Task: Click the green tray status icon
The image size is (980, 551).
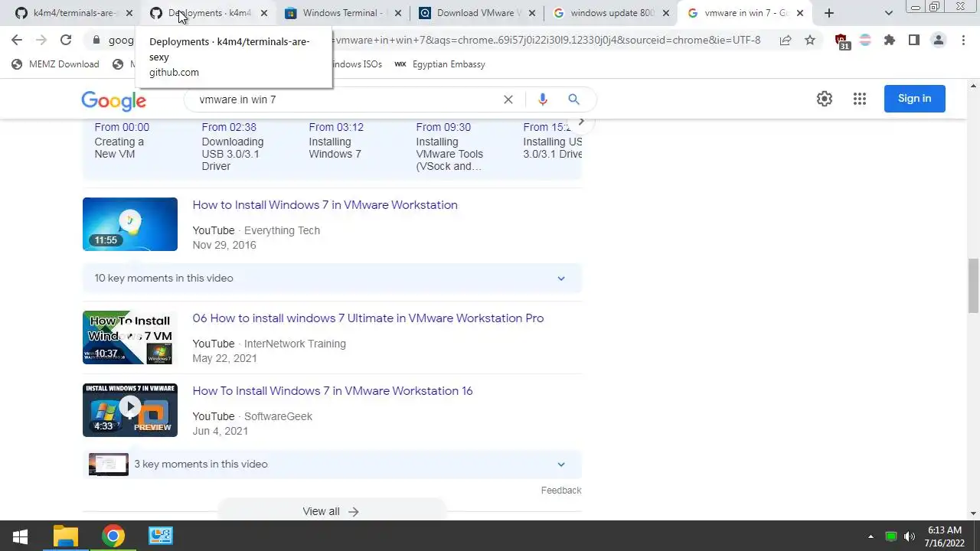Action: [x=891, y=536]
